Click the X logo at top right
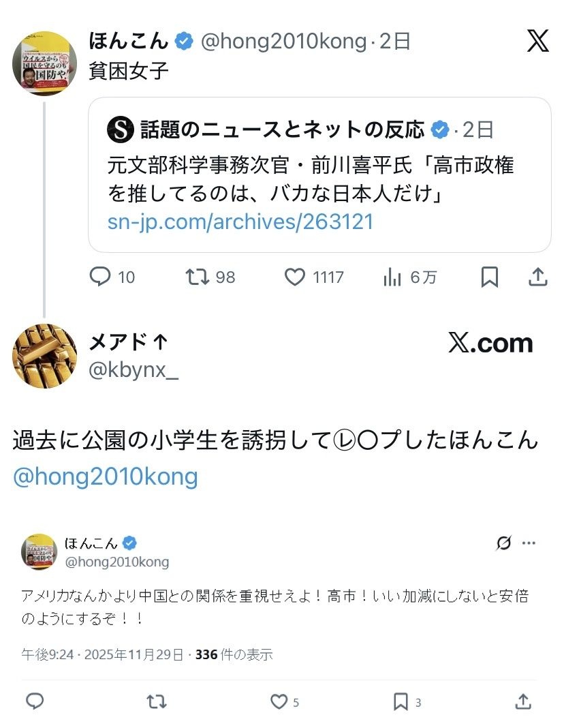 (537, 42)
